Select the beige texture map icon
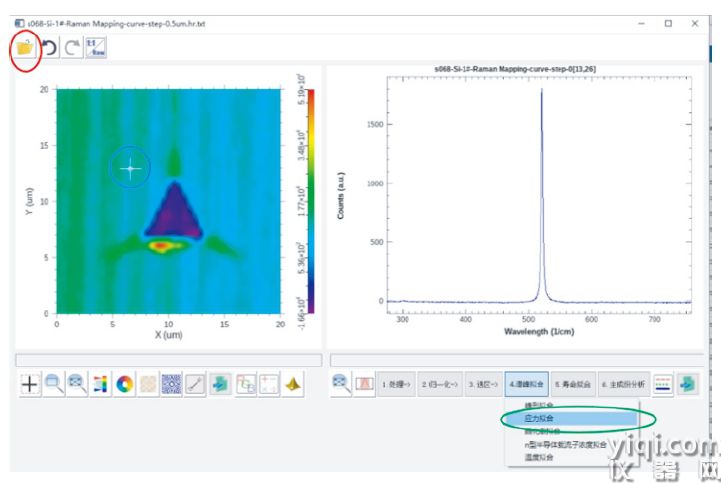Viewport: 721px width, 483px height. 148,384
